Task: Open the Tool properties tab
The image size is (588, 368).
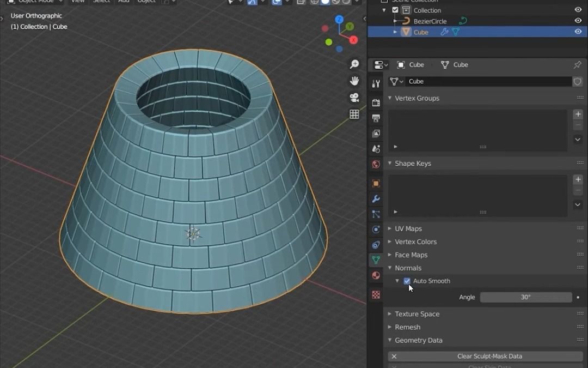Action: (376, 84)
